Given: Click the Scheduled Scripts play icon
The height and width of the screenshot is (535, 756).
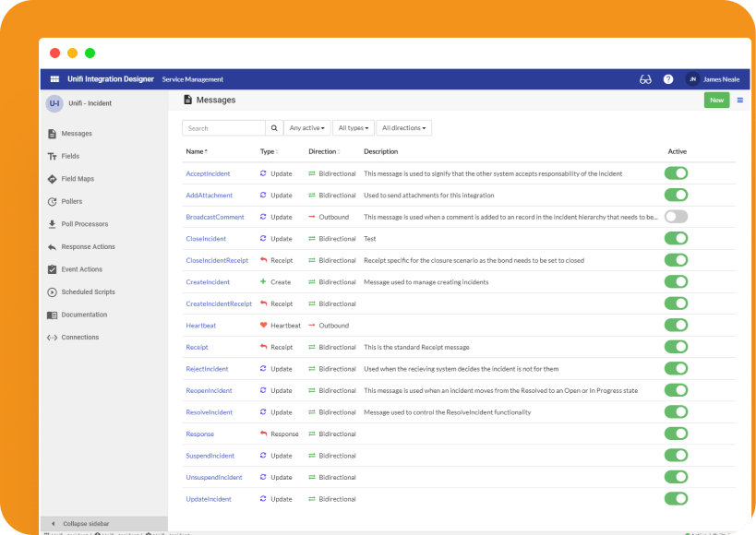Looking at the screenshot, I should [52, 291].
